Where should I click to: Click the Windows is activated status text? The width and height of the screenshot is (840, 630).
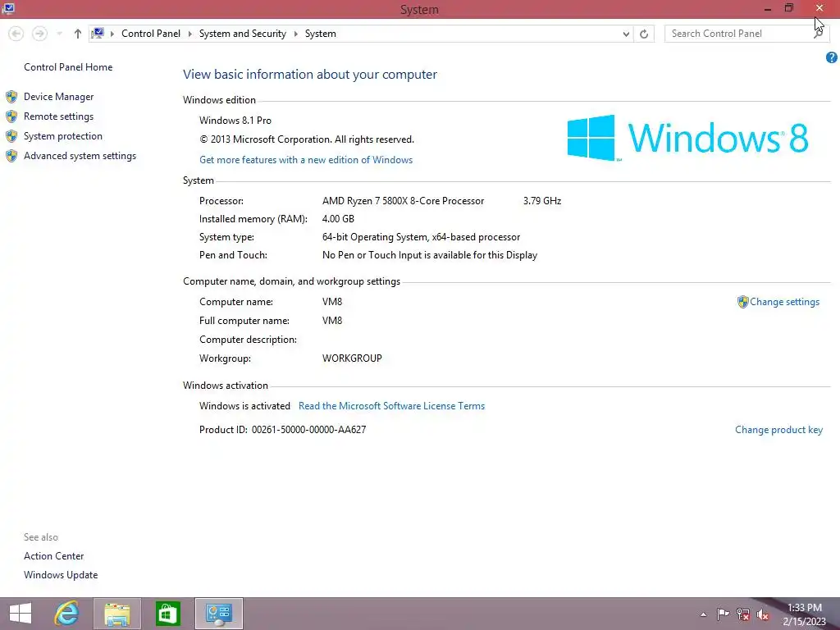(x=244, y=406)
